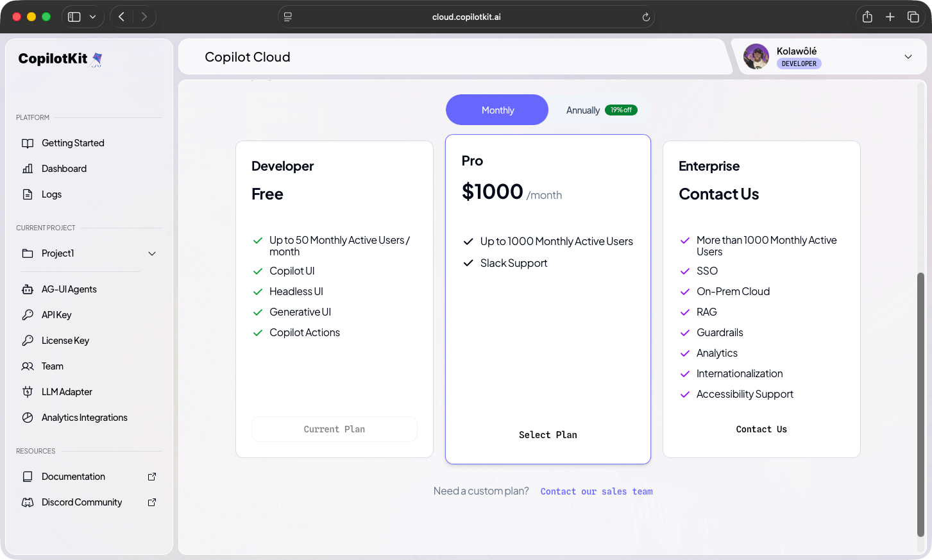
Task: Select the API Key sidebar icon
Action: (x=28, y=314)
